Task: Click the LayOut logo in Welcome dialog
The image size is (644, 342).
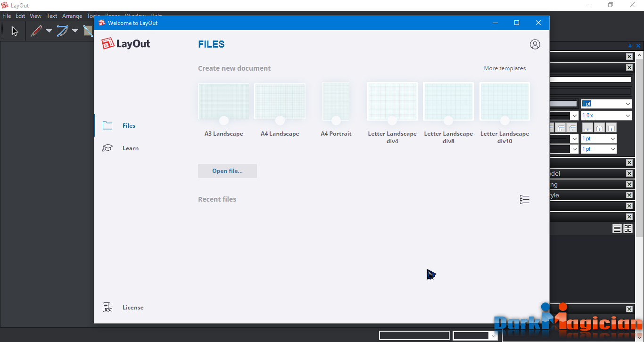Action: (126, 44)
